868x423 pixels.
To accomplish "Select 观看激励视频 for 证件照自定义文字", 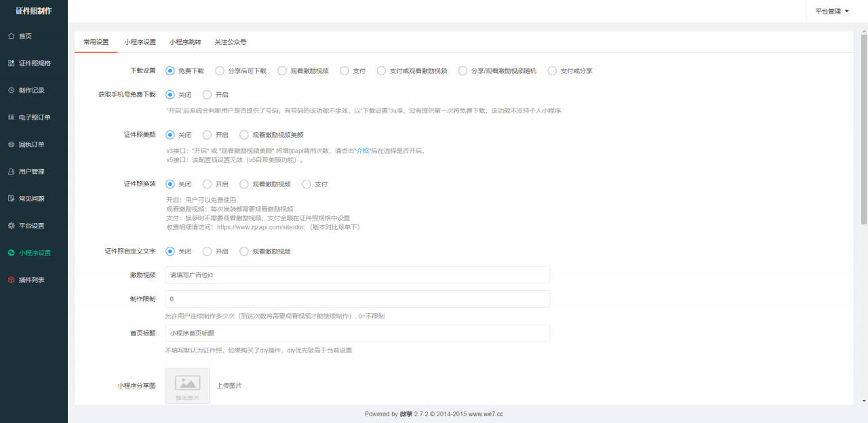I will (244, 251).
